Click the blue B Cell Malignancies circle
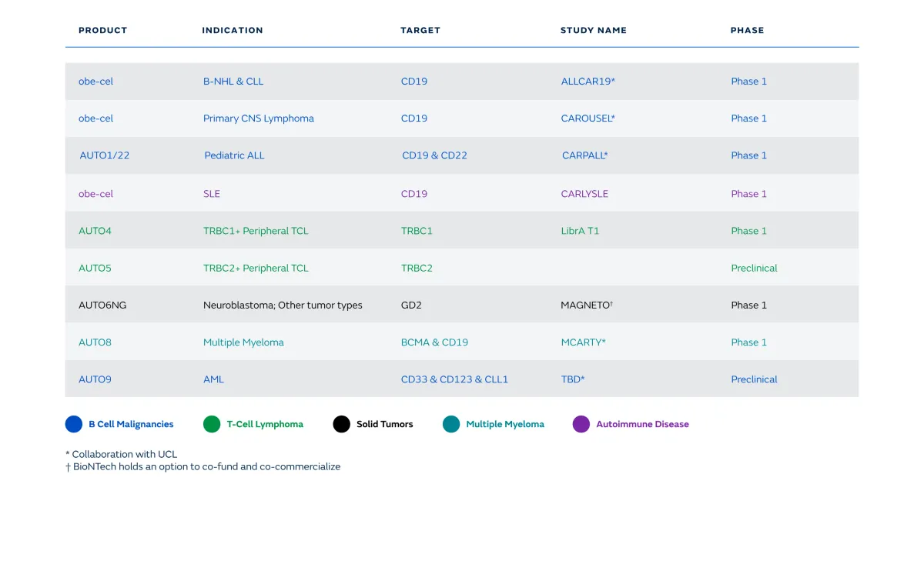 click(74, 424)
